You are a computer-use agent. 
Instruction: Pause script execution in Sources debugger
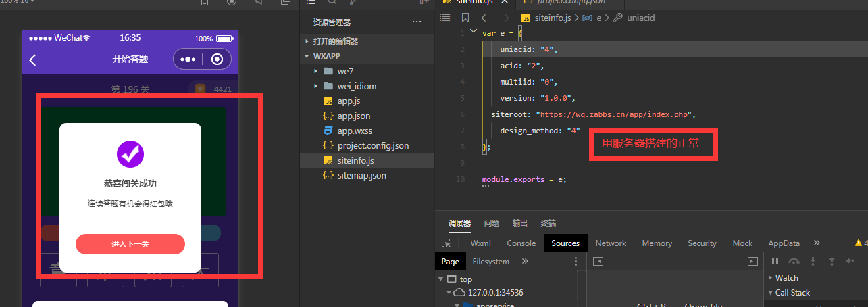[x=775, y=261]
